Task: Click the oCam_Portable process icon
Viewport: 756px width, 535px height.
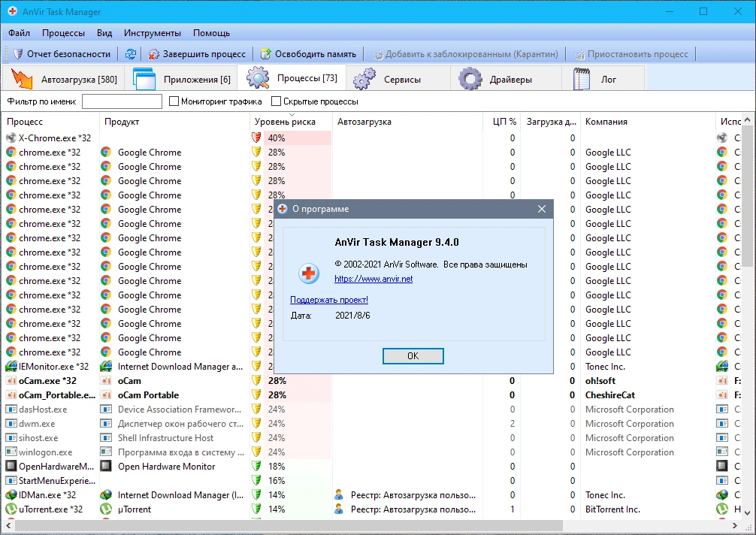Action: point(11,395)
